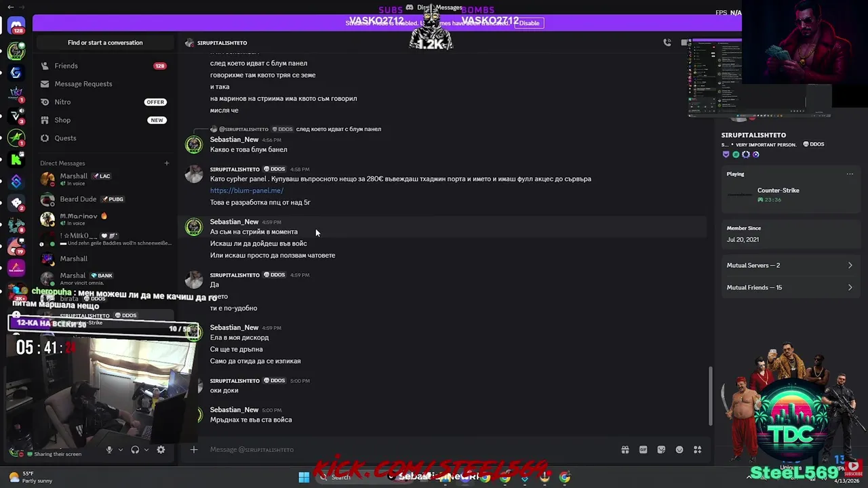Open the GIF picker
The height and width of the screenshot is (488, 868).
tap(643, 450)
